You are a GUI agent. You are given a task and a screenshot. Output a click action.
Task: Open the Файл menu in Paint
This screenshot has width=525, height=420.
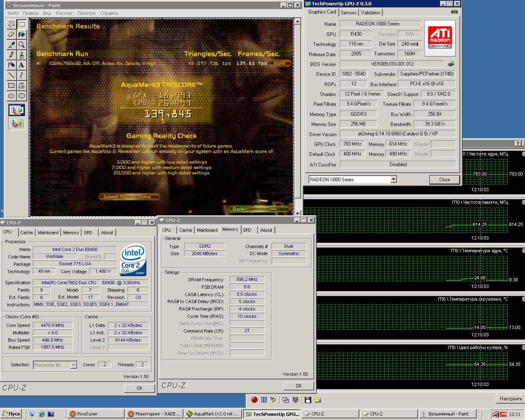coord(13,13)
